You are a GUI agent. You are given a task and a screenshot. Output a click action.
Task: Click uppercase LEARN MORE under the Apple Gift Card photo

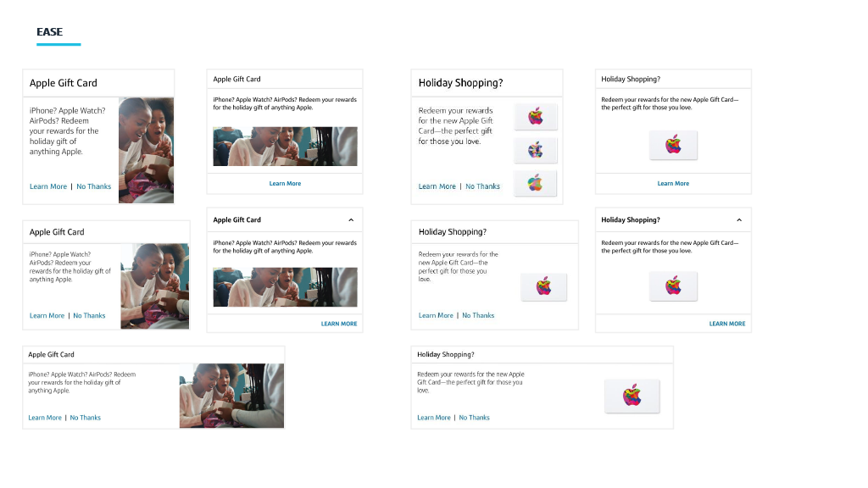pyautogui.click(x=339, y=324)
